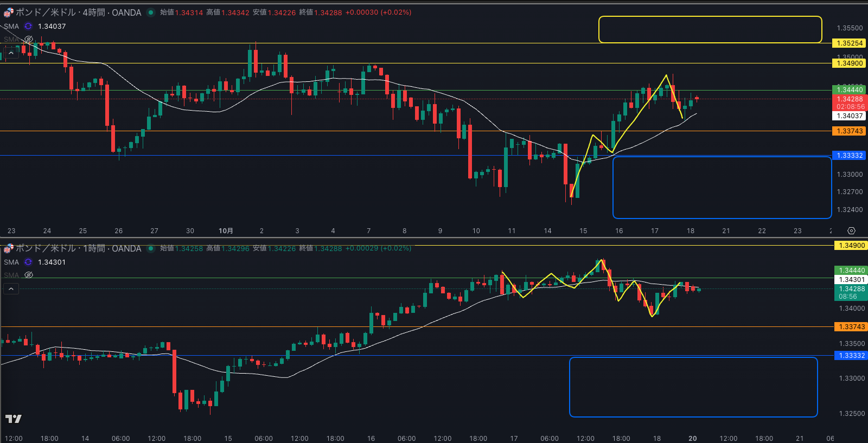Click the GBP/USD flag icon in the 1時間 chart
This screenshot has height=443, width=868.
8,248
